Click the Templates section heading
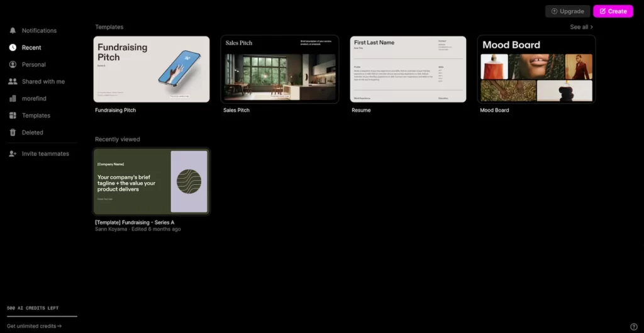This screenshot has width=644, height=333. [x=109, y=27]
